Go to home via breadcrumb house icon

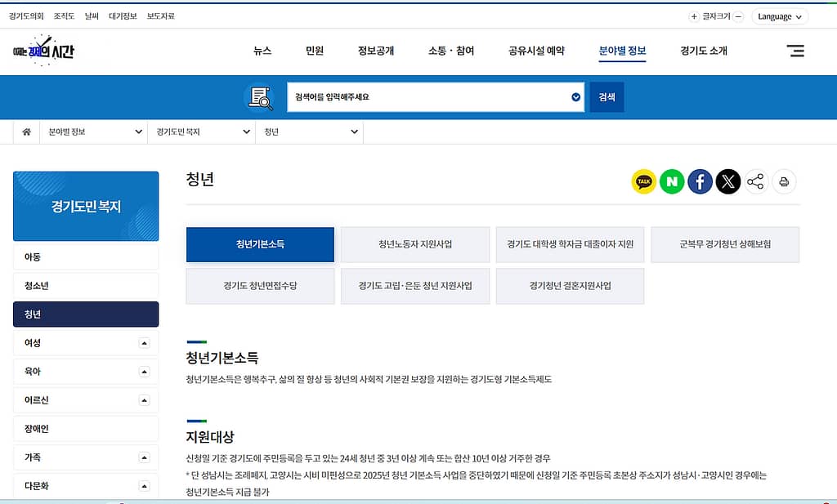pos(26,132)
